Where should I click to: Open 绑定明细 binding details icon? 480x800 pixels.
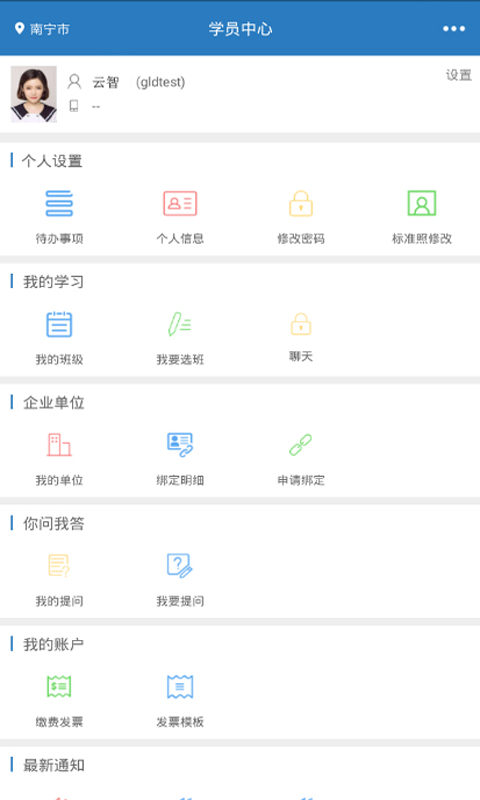(180, 445)
